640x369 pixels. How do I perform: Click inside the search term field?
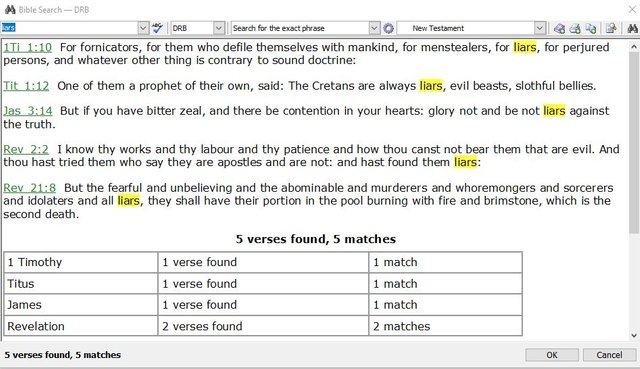[x=69, y=28]
